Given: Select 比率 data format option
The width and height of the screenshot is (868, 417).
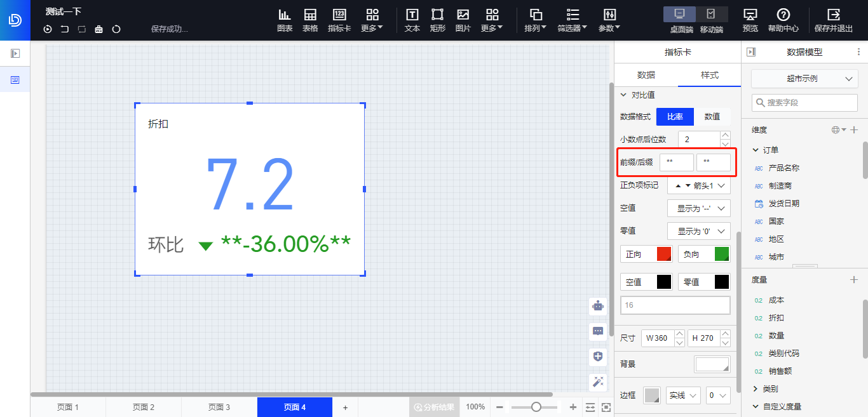Looking at the screenshot, I should [675, 117].
